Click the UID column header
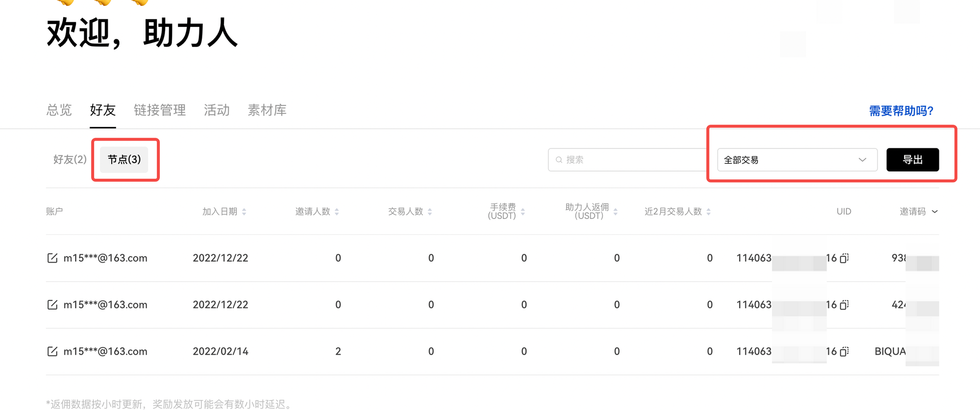Image resolution: width=980 pixels, height=410 pixels. coord(844,212)
